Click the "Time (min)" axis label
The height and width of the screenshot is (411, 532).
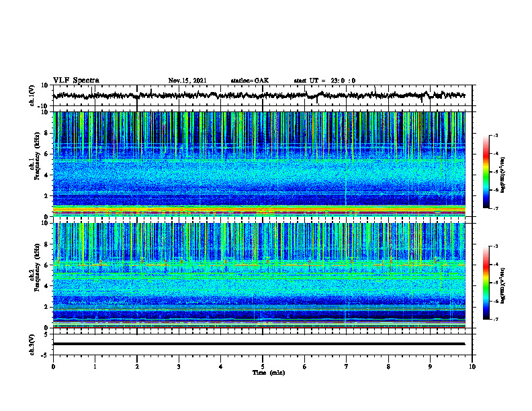[x=269, y=373]
